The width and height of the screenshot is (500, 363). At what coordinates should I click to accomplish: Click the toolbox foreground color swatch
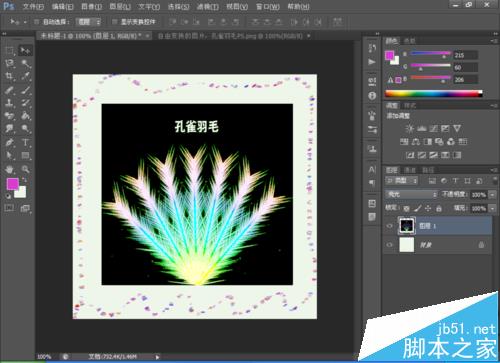tap(13, 184)
